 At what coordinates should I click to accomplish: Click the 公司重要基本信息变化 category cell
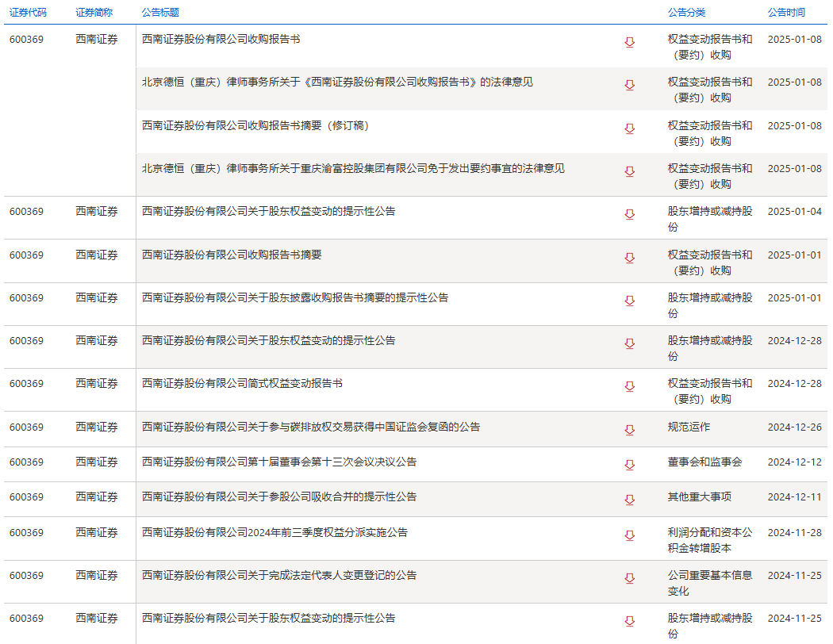[x=710, y=583]
